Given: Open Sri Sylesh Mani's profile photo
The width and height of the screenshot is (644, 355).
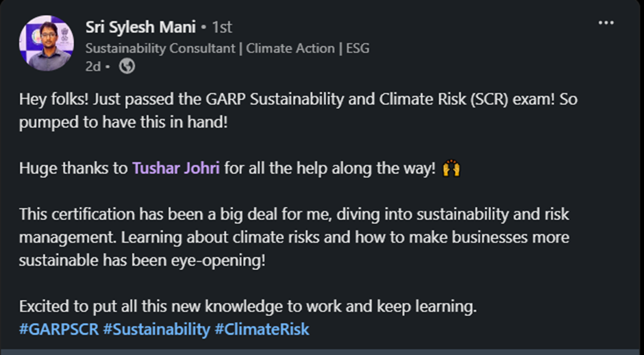Looking at the screenshot, I should coord(47,43).
